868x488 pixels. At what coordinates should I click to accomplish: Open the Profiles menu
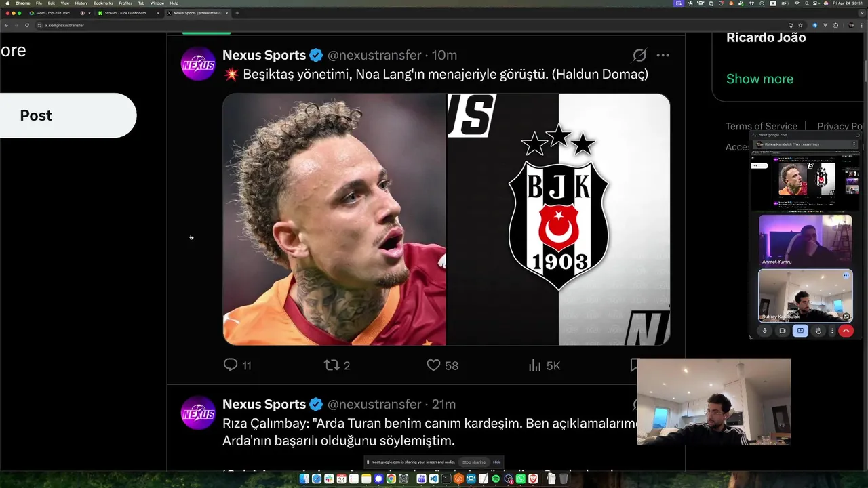125,3
